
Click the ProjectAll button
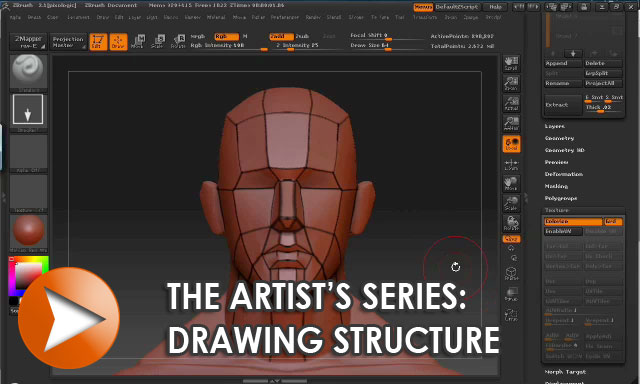pos(603,83)
